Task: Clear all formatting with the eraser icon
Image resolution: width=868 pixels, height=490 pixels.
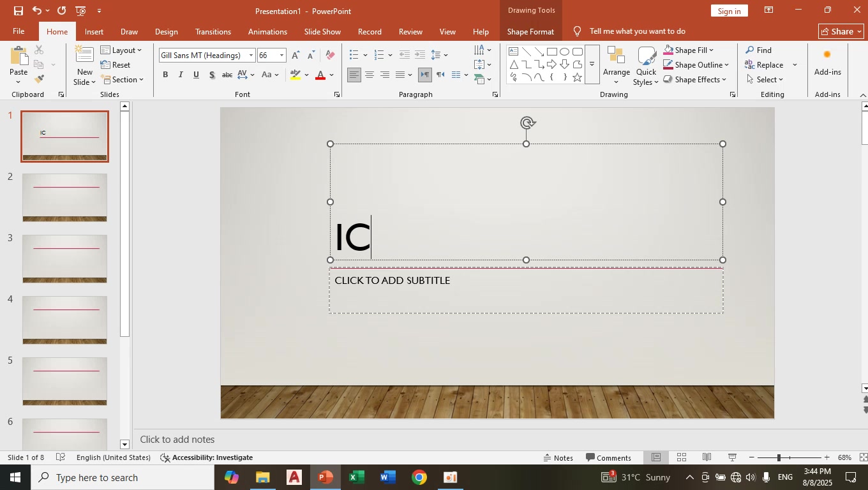Action: click(x=330, y=56)
